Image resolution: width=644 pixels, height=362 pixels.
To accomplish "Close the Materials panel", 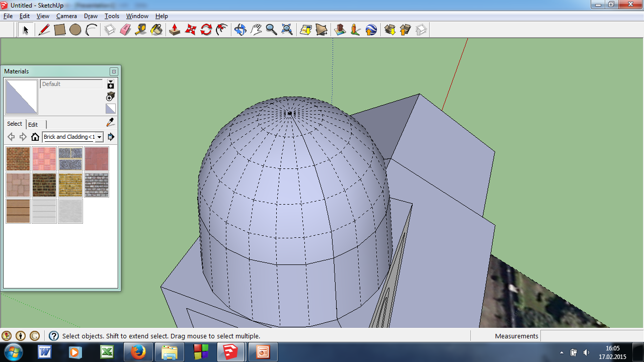I will (114, 71).
